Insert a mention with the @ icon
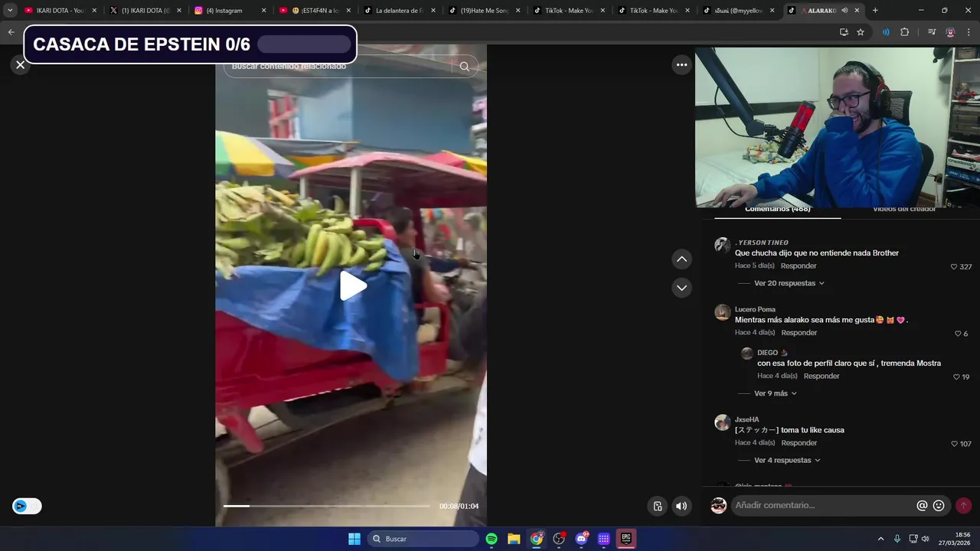The width and height of the screenshot is (980, 551). (922, 506)
